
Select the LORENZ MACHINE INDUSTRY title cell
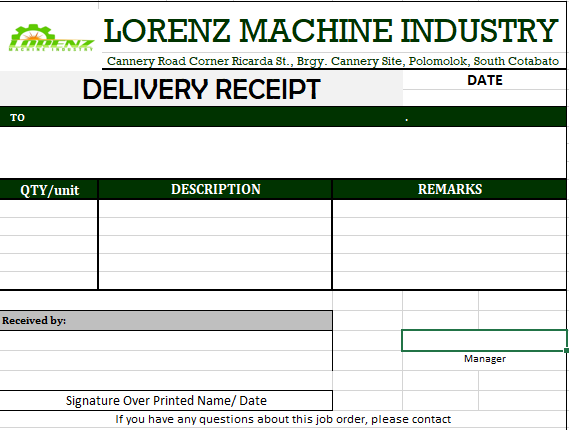click(331, 31)
